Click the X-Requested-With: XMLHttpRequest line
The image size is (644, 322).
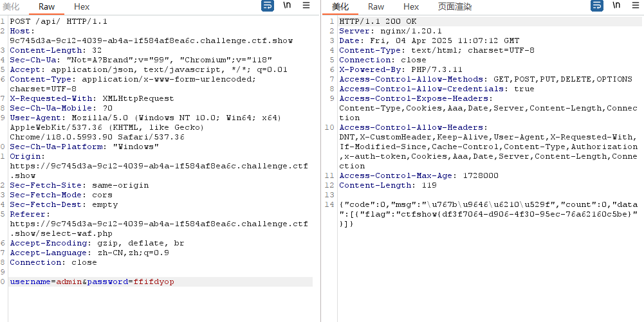click(x=92, y=98)
